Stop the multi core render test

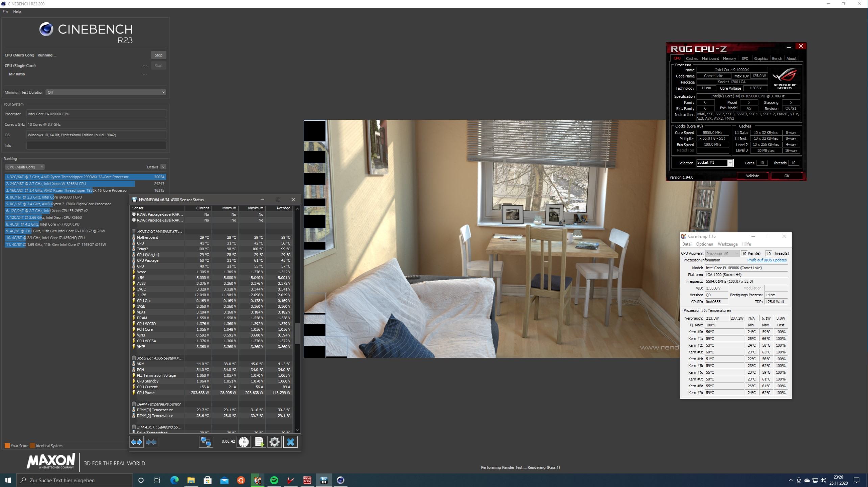tap(159, 55)
